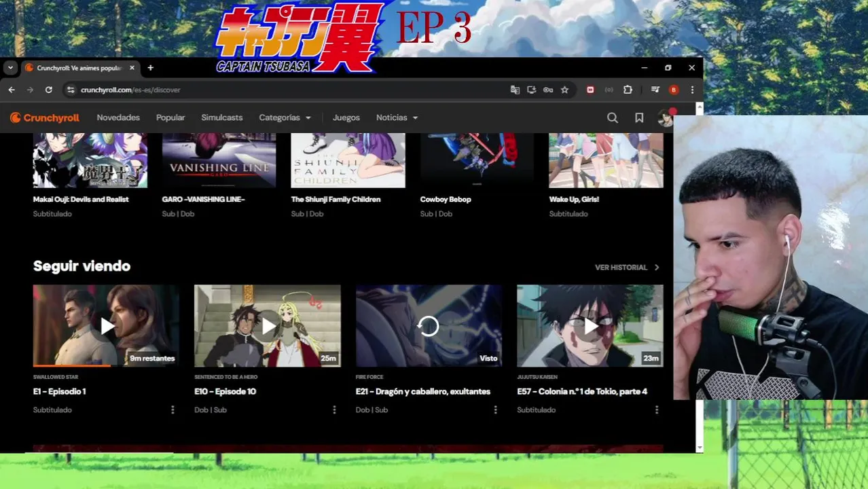Expand the Categorías dropdown

285,117
